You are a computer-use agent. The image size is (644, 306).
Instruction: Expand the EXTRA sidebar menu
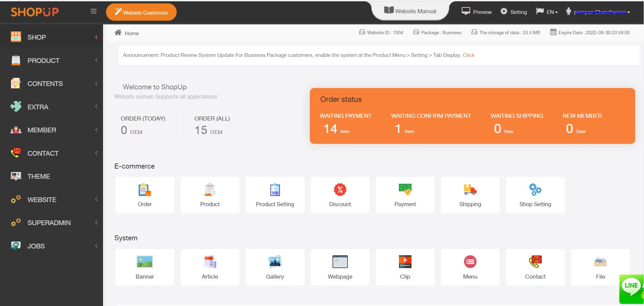click(52, 107)
